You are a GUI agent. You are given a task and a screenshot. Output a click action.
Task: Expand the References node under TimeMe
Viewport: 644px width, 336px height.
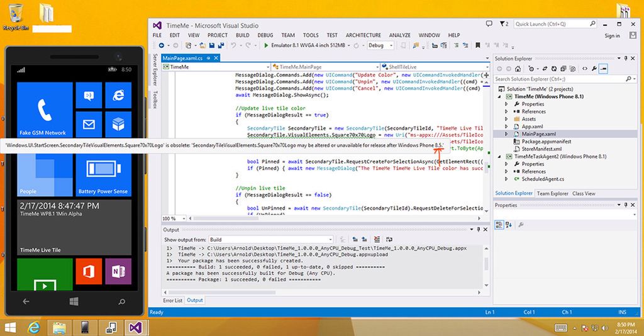click(507, 111)
